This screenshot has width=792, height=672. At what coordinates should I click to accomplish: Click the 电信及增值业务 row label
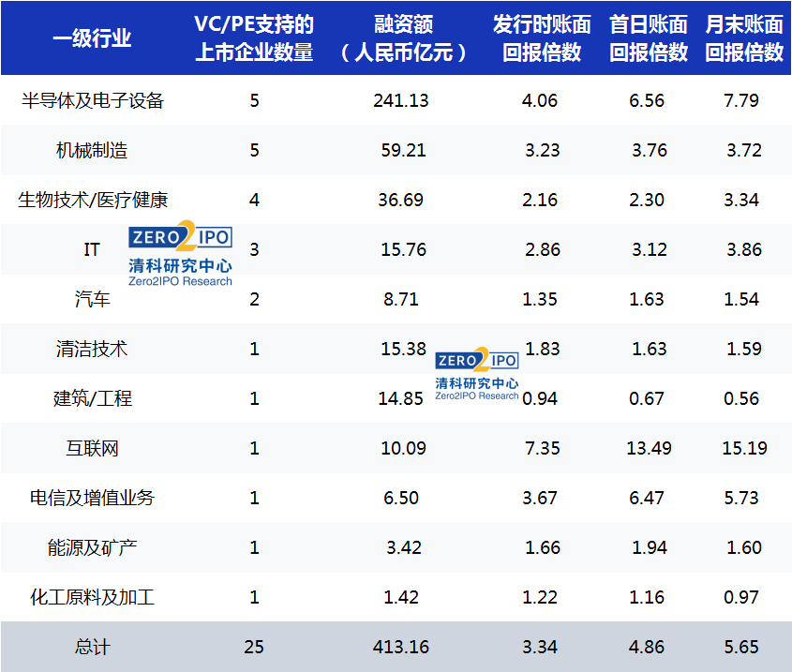(x=92, y=498)
